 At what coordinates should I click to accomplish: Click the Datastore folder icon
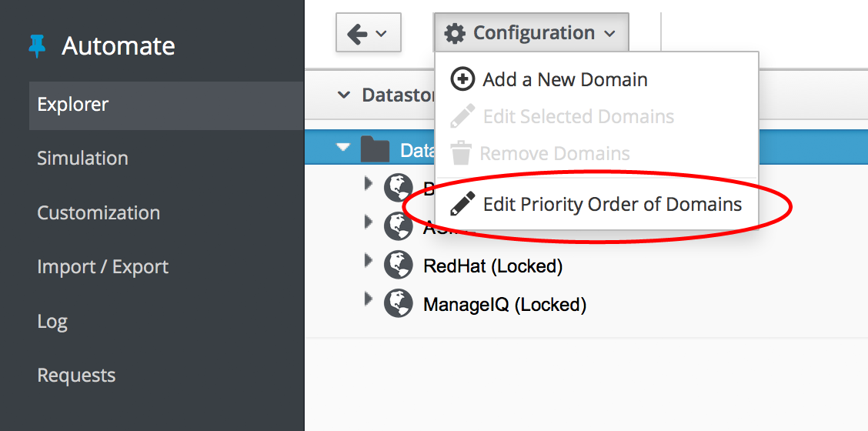coord(375,150)
